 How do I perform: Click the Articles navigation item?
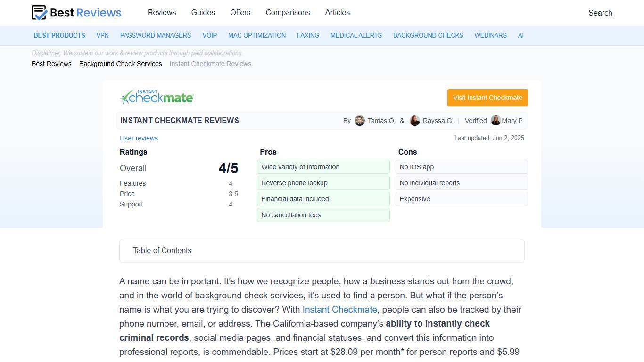coord(337,13)
